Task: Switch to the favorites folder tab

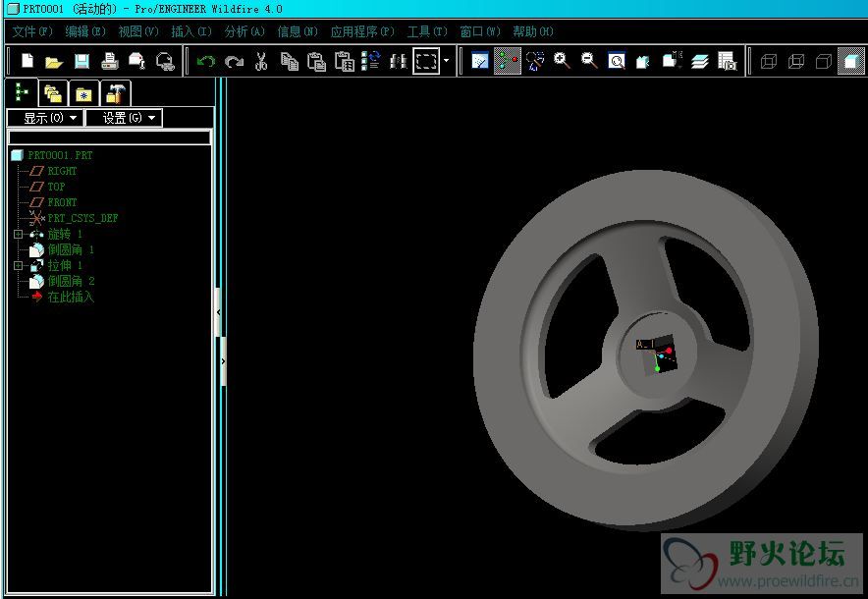Action: (84, 93)
